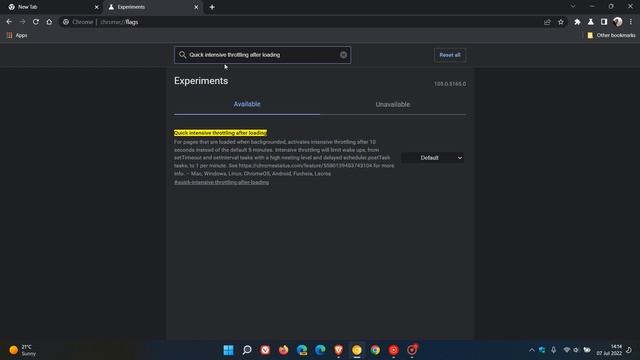Screen dimensions: 640x360
Task: Click the chrome://flags address bar
Action: pyautogui.click(x=300, y=22)
